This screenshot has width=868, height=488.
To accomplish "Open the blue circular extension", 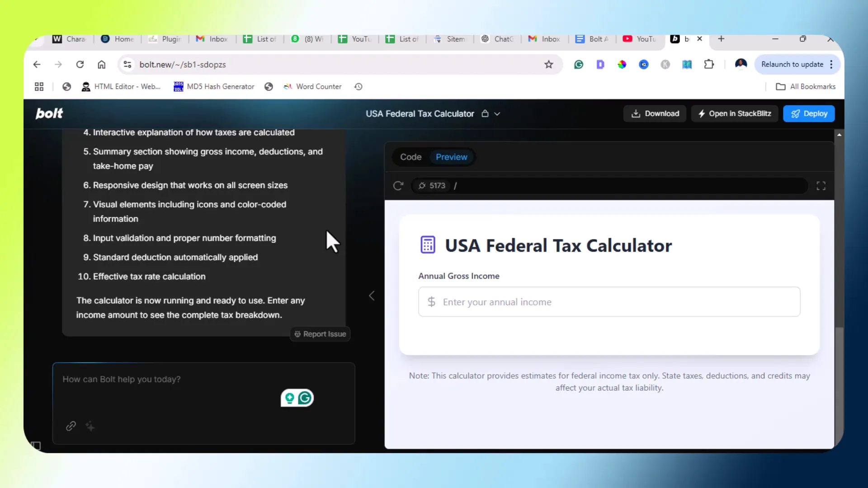I will pyautogui.click(x=644, y=65).
